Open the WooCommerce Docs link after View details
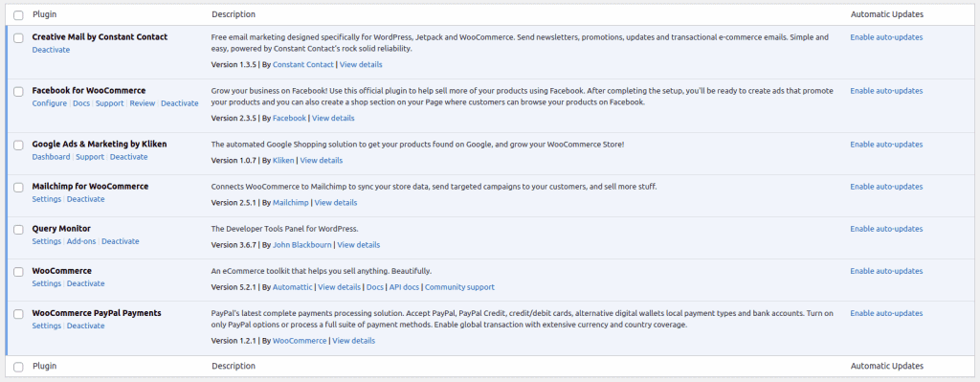 [375, 287]
